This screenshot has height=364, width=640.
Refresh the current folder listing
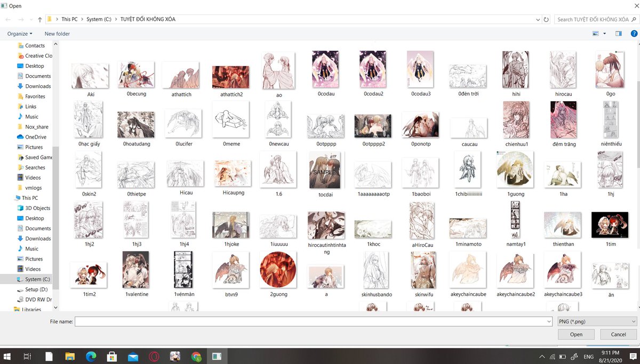pos(546,19)
